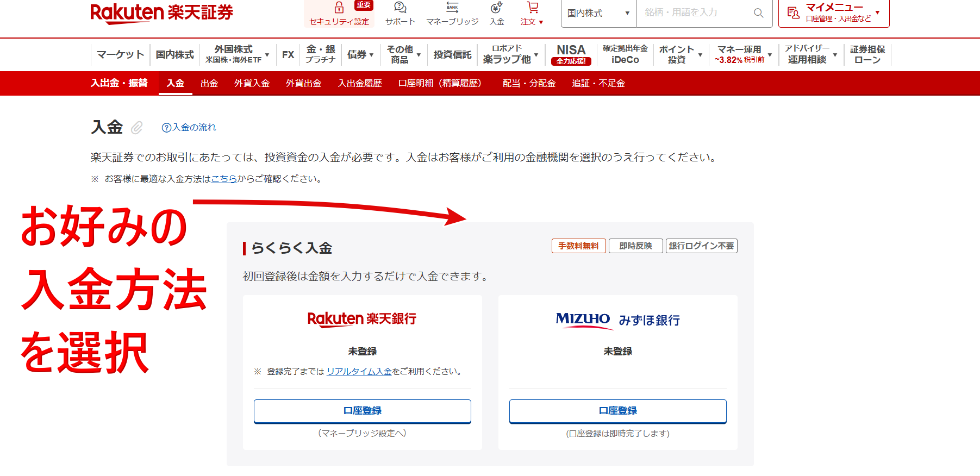Screen dimensions: 980x476
Task: Copy link via paperclip icon beside 入金
Action: (136, 128)
